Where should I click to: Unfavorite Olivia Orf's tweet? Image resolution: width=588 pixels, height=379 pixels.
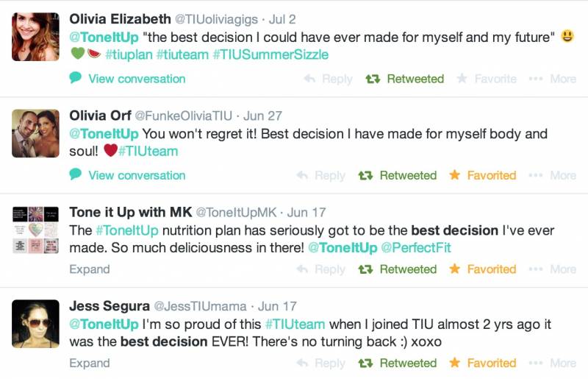(x=483, y=175)
